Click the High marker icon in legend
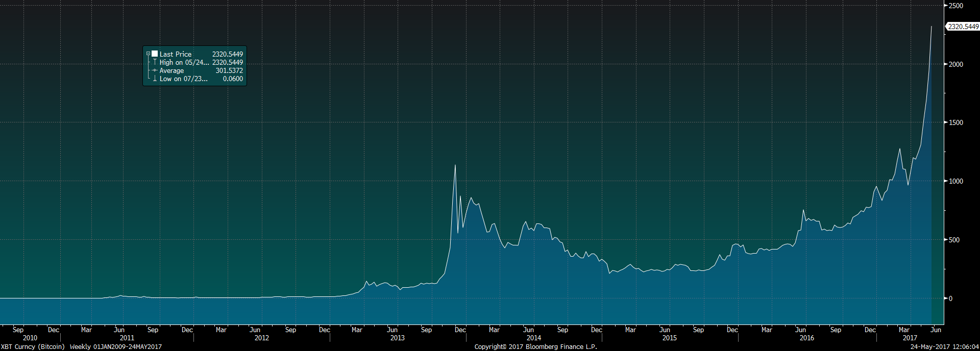The width and height of the screenshot is (980, 351). pyautogui.click(x=155, y=62)
